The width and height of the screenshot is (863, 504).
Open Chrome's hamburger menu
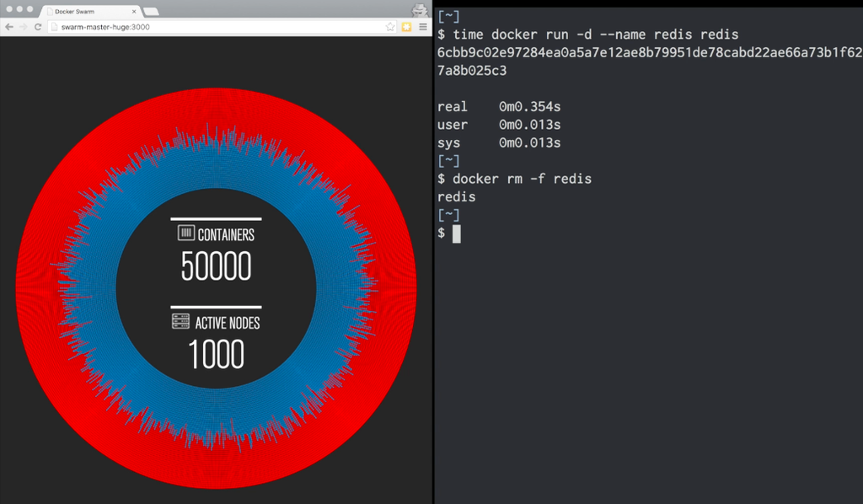421,26
